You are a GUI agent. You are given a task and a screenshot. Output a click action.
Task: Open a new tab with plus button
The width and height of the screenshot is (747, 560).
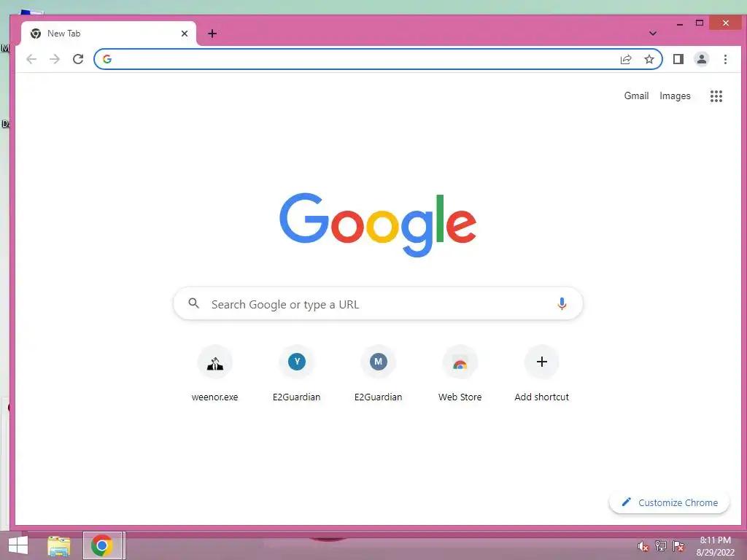point(212,34)
